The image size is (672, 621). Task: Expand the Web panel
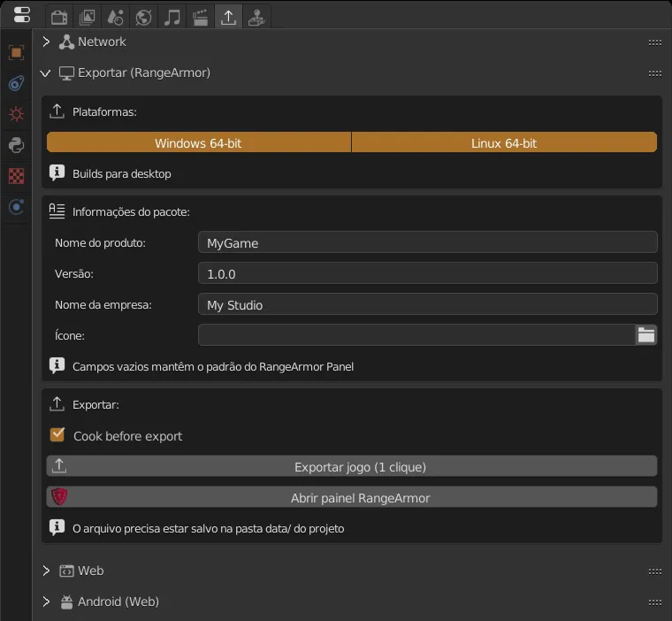point(46,571)
